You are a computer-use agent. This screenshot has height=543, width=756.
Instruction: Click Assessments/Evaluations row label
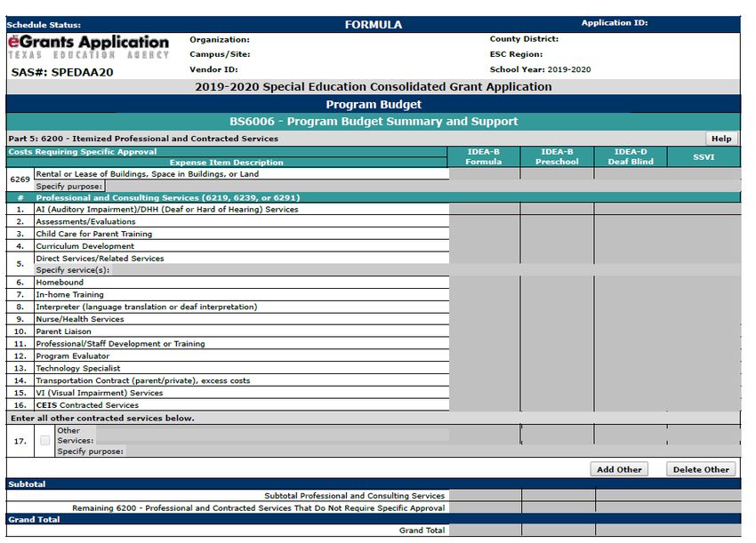85,221
